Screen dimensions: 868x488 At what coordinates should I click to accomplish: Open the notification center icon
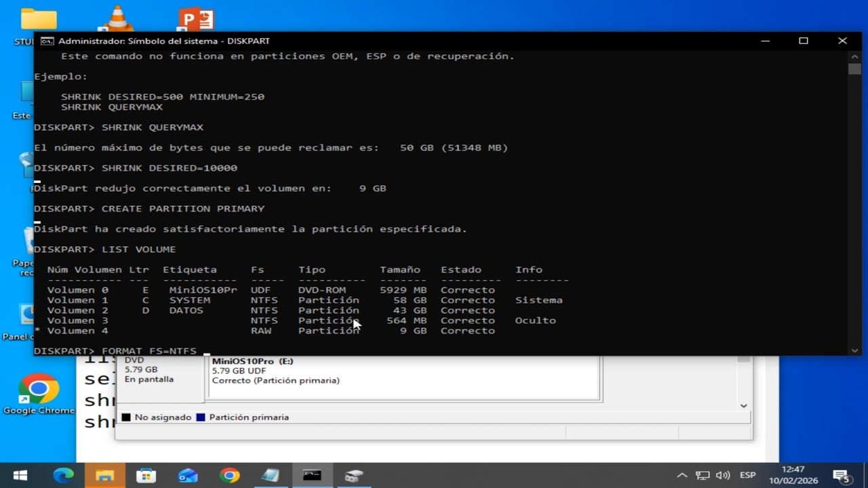tap(842, 476)
